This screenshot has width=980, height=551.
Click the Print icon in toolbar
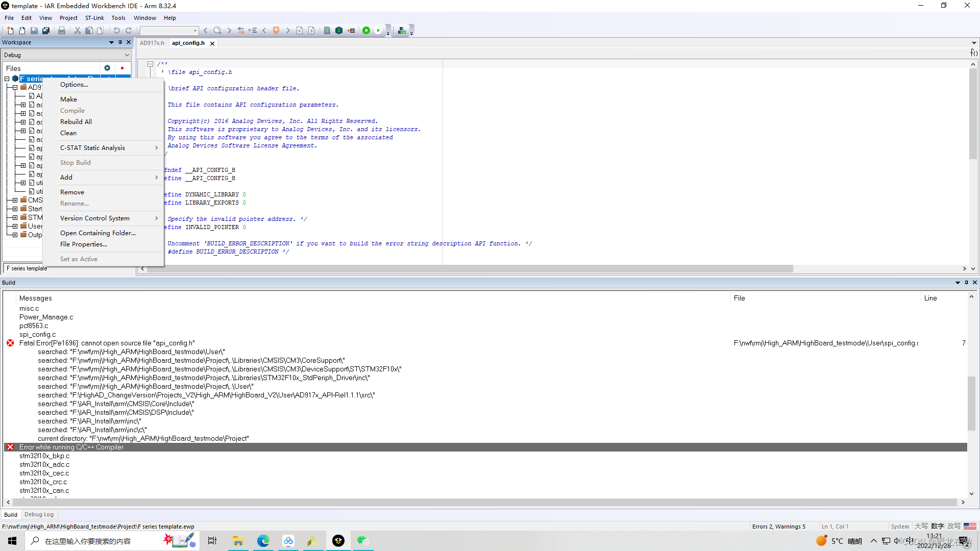coord(62,31)
